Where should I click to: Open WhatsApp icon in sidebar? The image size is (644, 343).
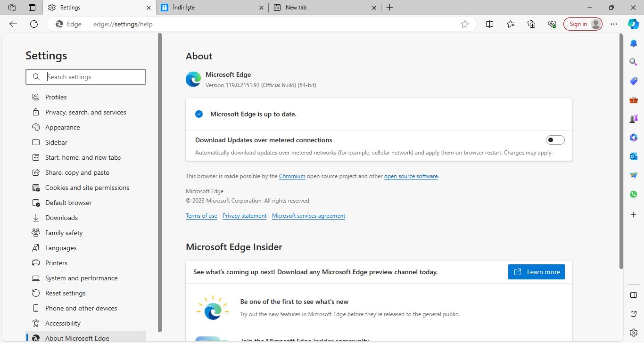(x=634, y=194)
